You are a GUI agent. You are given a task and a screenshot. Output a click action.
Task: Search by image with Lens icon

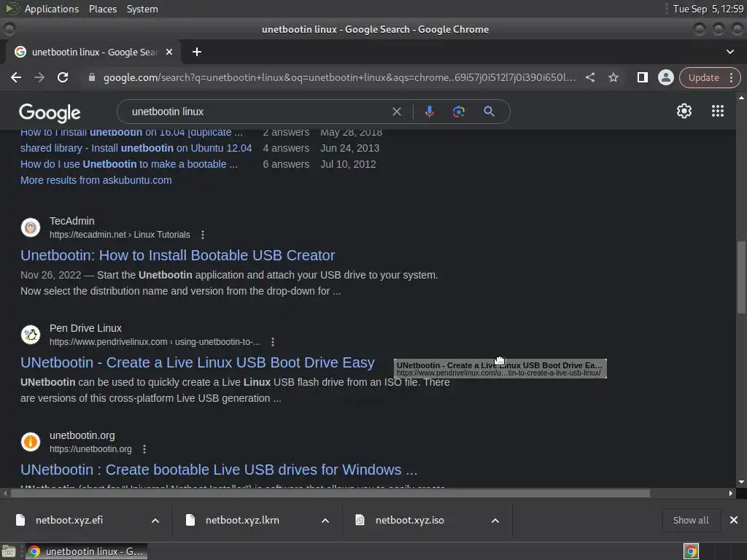point(459,112)
